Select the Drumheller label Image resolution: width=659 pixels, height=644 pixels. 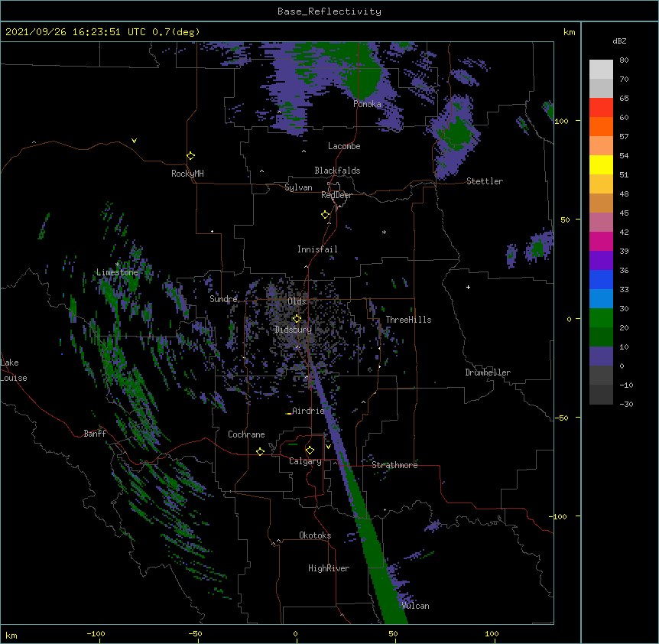pyautogui.click(x=488, y=372)
